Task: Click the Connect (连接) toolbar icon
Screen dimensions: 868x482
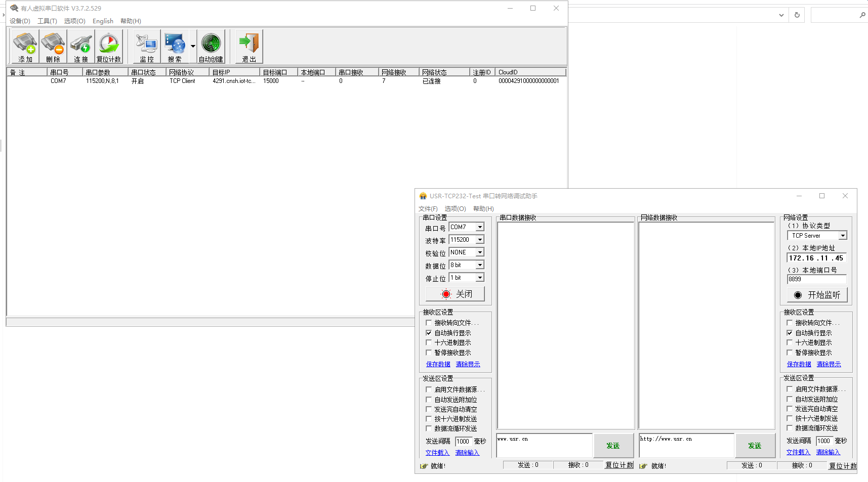Action: click(x=81, y=46)
